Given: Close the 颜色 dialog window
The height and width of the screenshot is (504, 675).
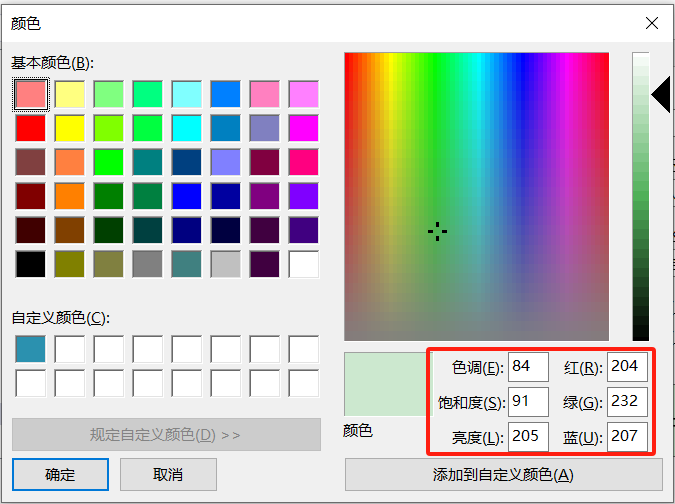Looking at the screenshot, I should [x=652, y=22].
